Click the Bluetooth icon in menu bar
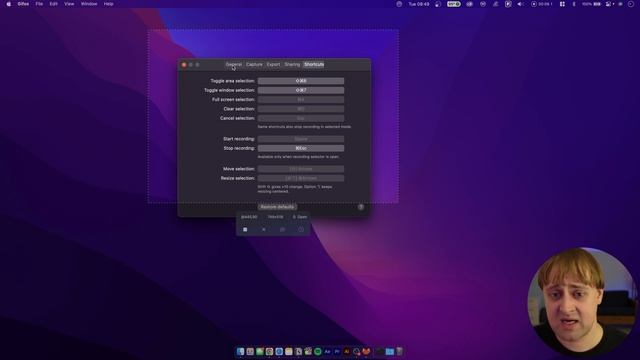Image resolution: width=640 pixels, height=360 pixels. coord(574,4)
